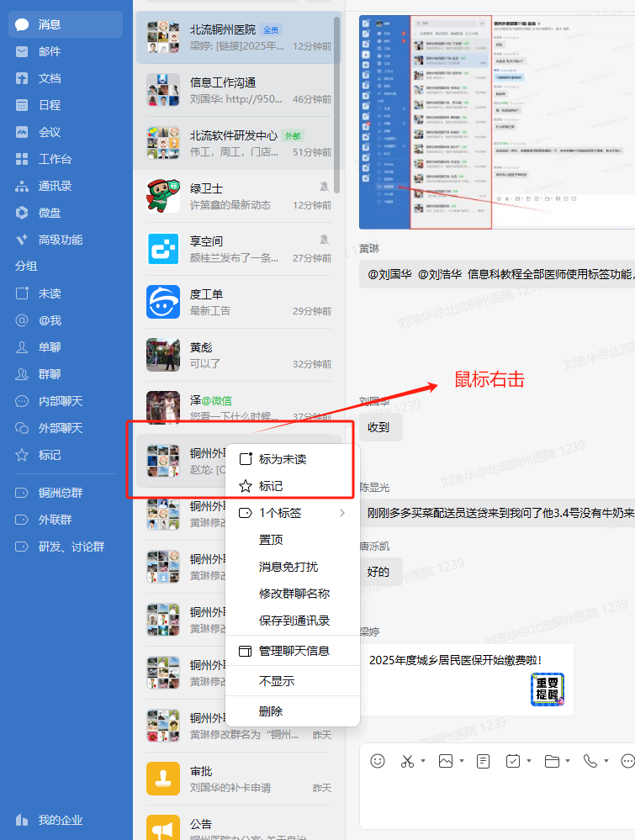Screen dimensions: 635x840
Task: Open the 北流铜州医院 conversation
Action: coord(239,38)
